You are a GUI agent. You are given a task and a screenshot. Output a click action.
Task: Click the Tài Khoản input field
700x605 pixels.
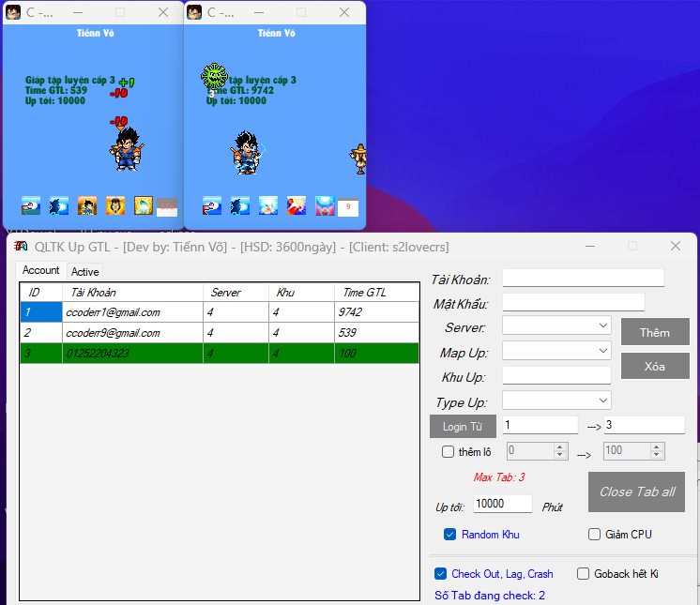(583, 278)
